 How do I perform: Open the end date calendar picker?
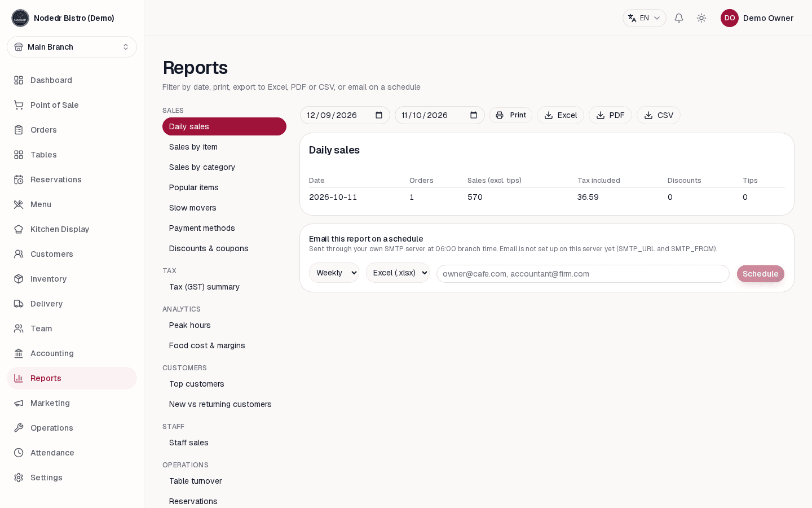pos(474,115)
